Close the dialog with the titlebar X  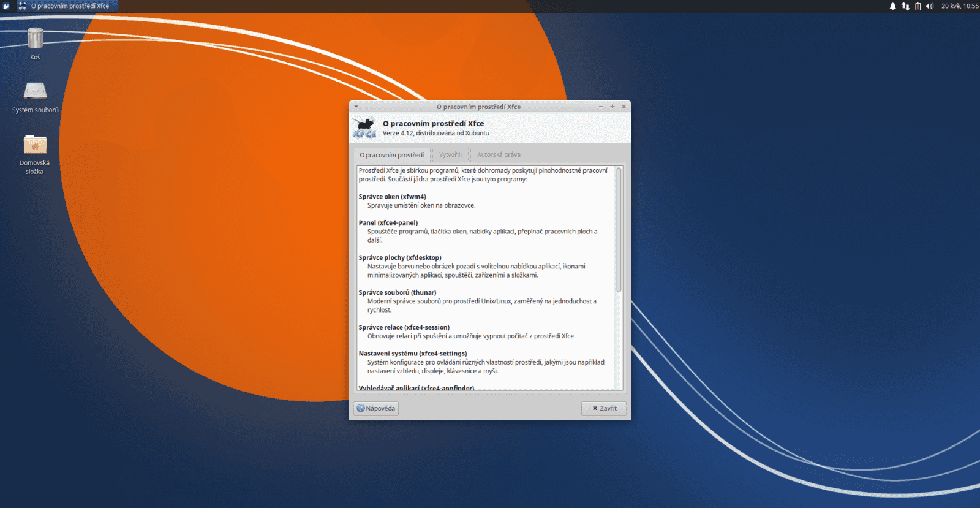pyautogui.click(x=624, y=107)
